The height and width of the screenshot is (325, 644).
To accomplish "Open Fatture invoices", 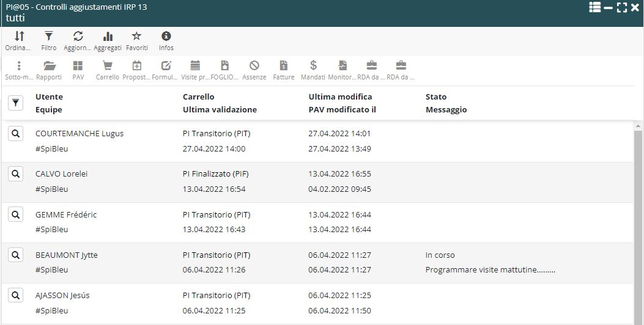I will (x=284, y=70).
